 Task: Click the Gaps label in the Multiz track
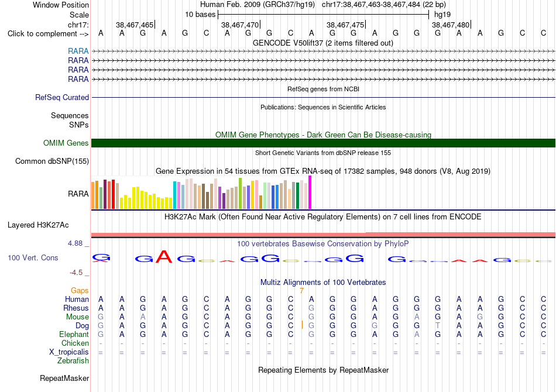click(80, 291)
